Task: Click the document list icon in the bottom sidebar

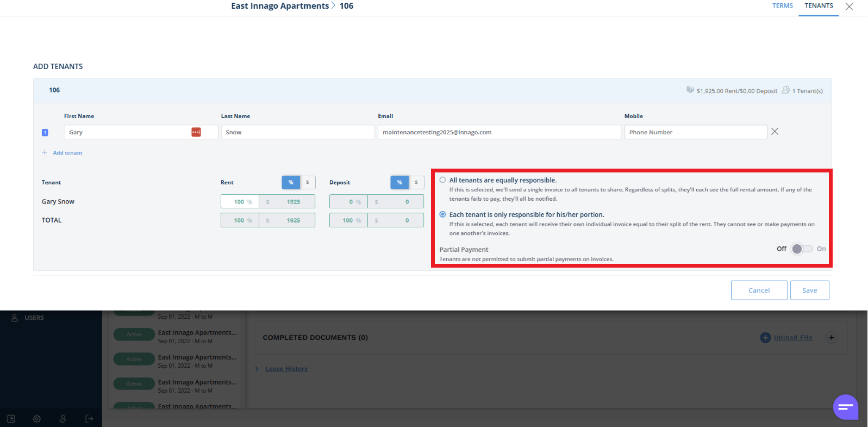Action: coord(11,419)
